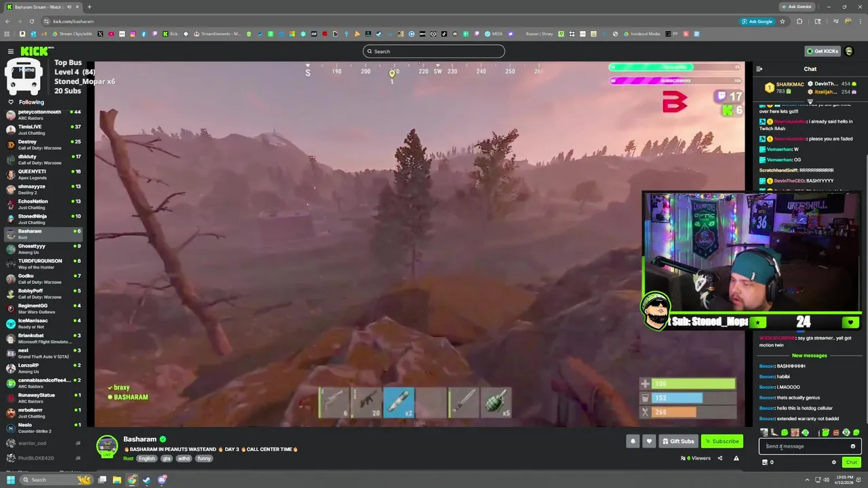This screenshot has width=868, height=488.
Task: Open the Kick bookmark in bookmarks bar
Action: coord(170,34)
